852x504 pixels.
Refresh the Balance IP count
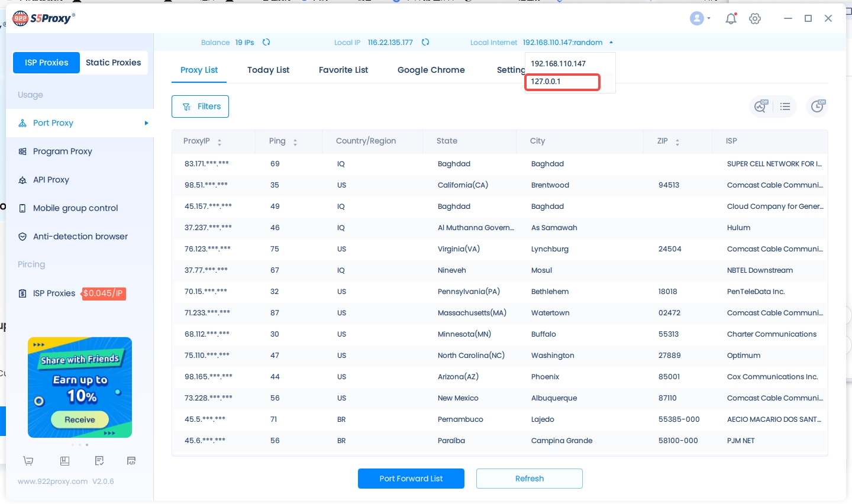tap(266, 42)
